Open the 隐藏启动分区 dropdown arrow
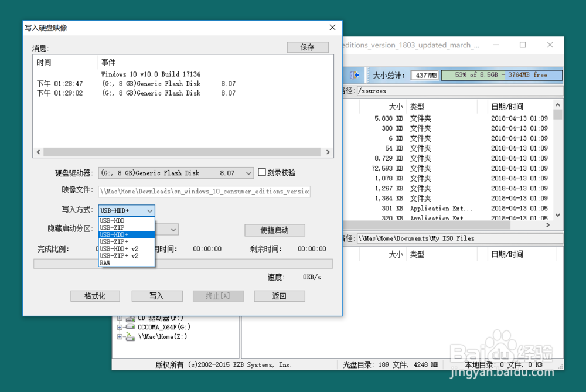Viewport: 586px width, 392px height. [x=173, y=230]
